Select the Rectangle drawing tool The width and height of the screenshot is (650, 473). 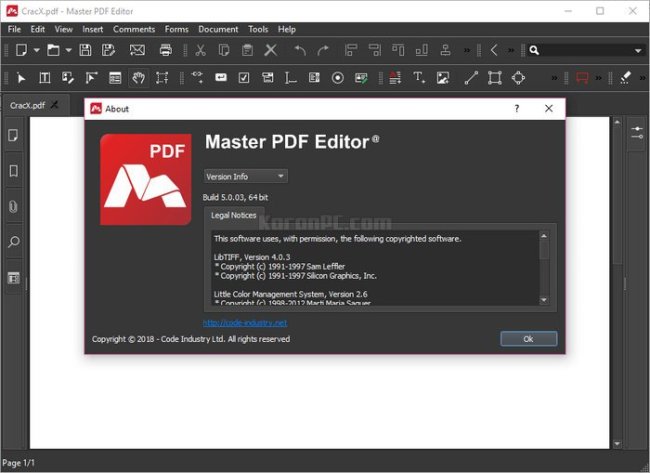coord(495,78)
